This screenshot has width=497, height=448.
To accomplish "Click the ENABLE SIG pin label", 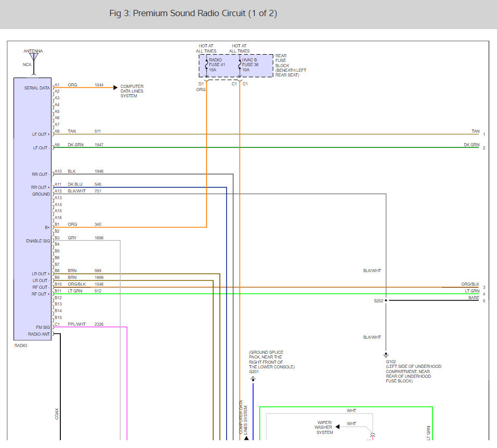I will pyautogui.click(x=38, y=241).
